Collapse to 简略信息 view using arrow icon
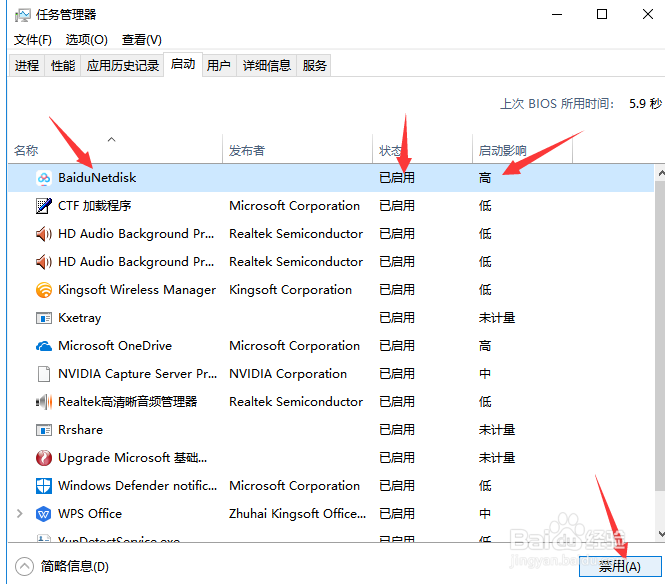The width and height of the screenshot is (665, 584). coord(24,566)
